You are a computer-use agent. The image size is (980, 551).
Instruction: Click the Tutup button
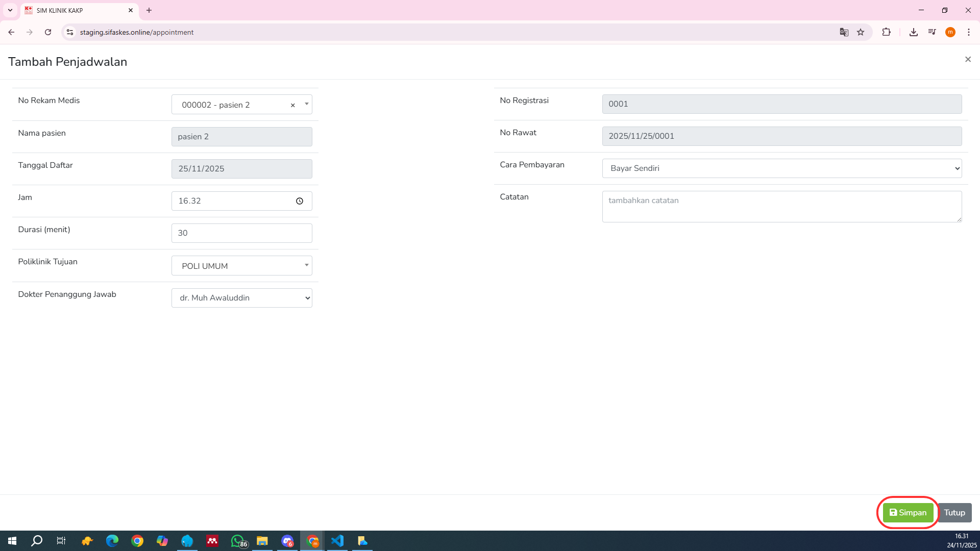(x=954, y=513)
